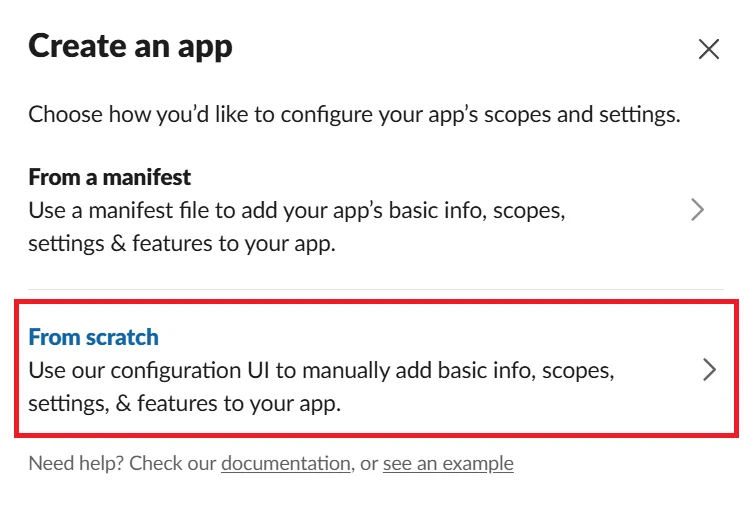Select the "From a manifest" title
Screen dimensions: 756x506
click(x=109, y=178)
